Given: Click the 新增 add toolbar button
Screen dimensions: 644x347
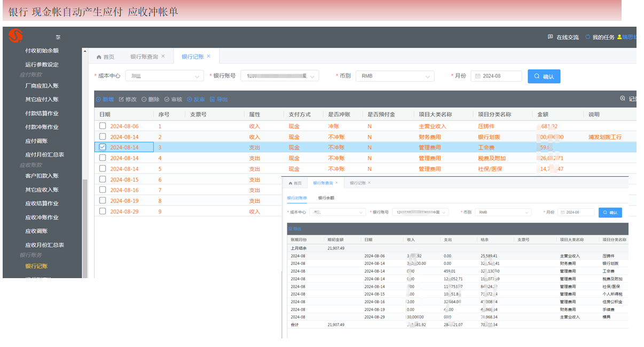Looking at the screenshot, I should pyautogui.click(x=105, y=99).
